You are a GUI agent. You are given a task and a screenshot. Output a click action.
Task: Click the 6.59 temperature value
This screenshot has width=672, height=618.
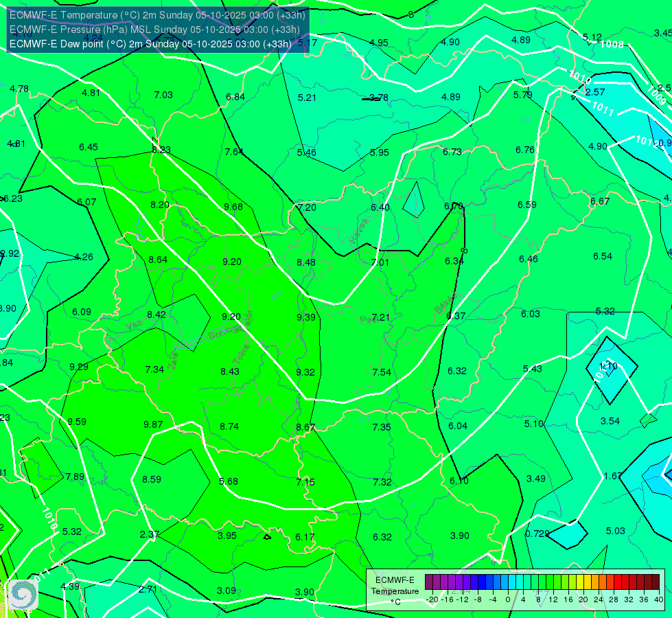526,205
